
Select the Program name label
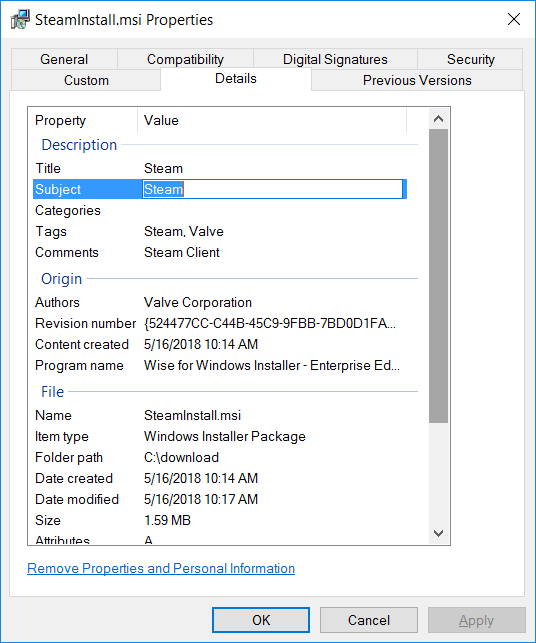[x=79, y=365]
